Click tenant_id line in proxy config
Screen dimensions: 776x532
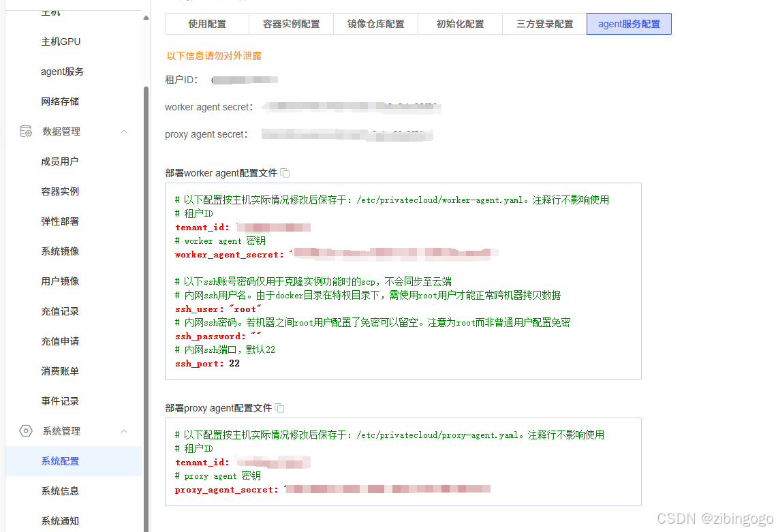(243, 463)
